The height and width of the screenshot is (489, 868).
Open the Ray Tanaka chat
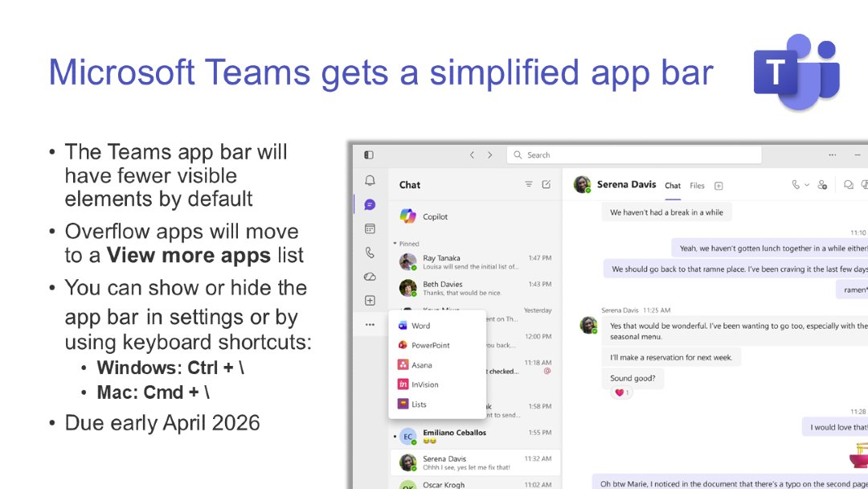tap(475, 261)
